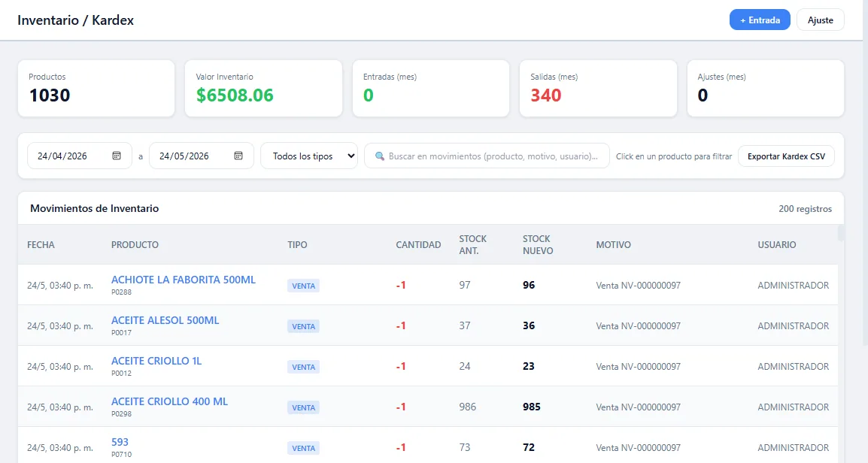Expand the 'Todos los tipos' dropdown
This screenshot has height=463, width=868.
pos(309,156)
